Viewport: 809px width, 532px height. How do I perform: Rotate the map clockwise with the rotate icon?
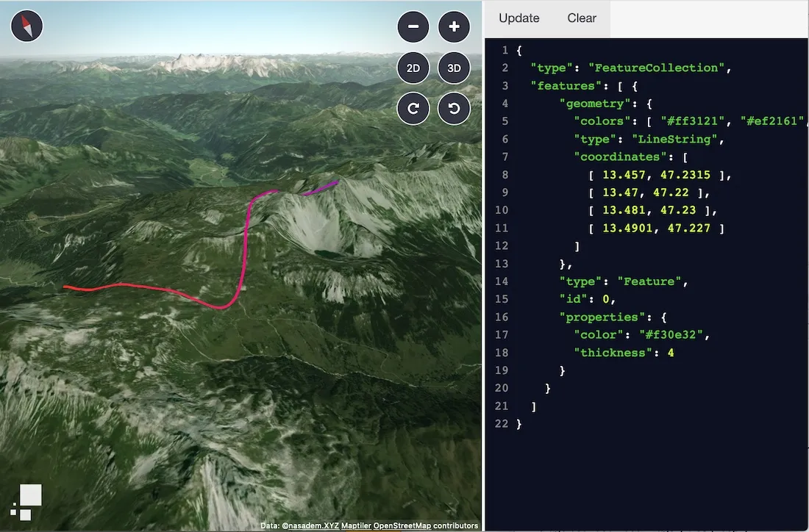(x=413, y=107)
